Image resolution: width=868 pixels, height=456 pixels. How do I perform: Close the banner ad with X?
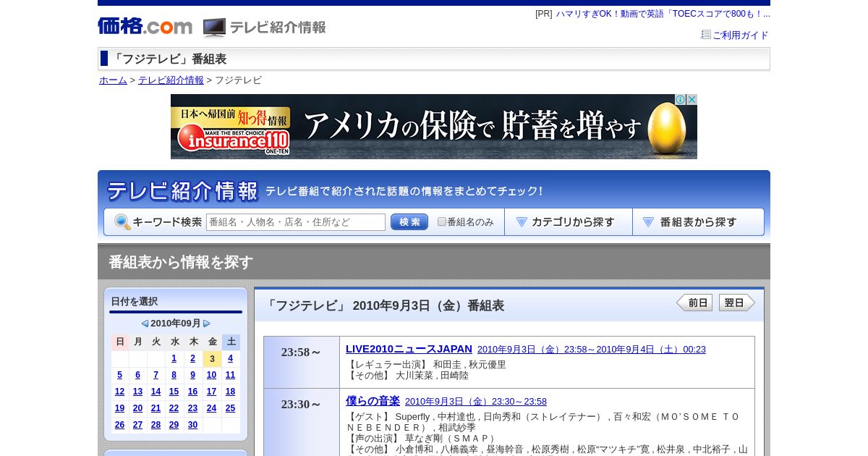pyautogui.click(x=692, y=99)
